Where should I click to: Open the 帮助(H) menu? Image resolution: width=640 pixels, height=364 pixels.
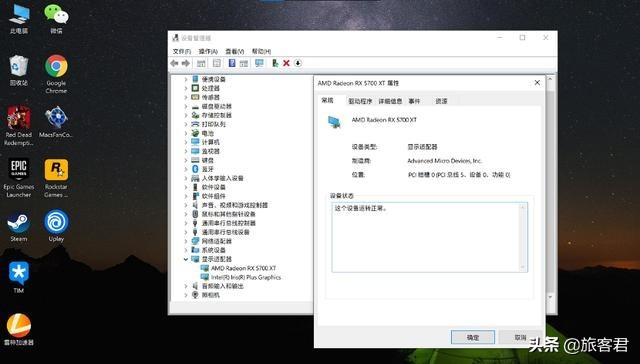coord(261,51)
